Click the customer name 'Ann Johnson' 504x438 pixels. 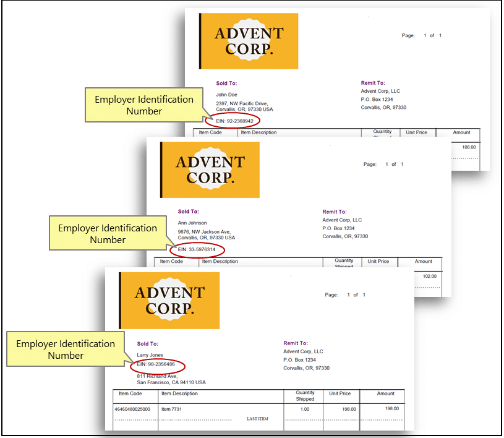pyautogui.click(x=192, y=223)
